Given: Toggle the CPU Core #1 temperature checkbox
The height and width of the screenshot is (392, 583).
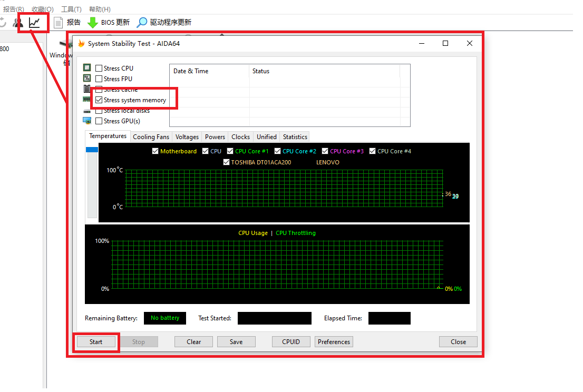Looking at the screenshot, I should click(230, 151).
